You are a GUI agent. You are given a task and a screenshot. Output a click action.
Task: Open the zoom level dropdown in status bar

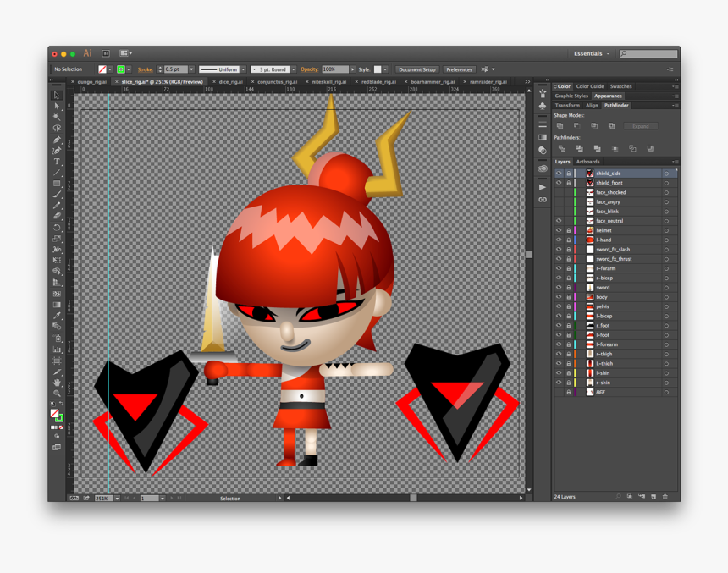(x=117, y=498)
